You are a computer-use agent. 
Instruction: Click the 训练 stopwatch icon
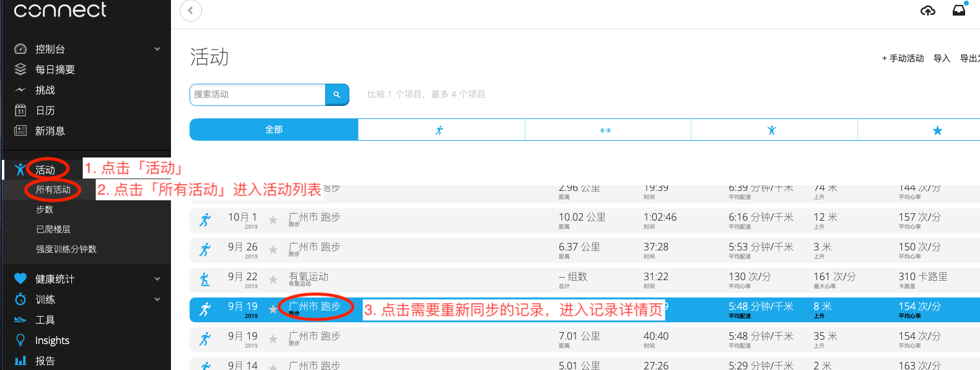20,299
